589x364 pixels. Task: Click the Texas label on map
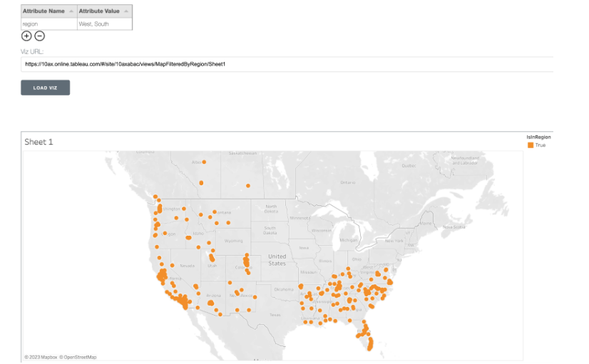[x=275, y=314]
